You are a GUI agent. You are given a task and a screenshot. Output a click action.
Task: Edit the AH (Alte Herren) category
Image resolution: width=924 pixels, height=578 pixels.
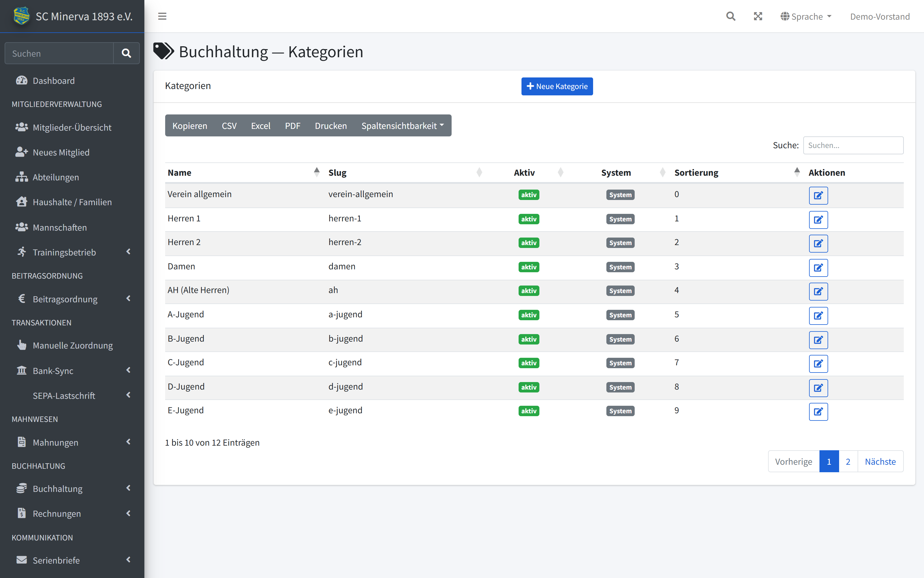(x=818, y=292)
